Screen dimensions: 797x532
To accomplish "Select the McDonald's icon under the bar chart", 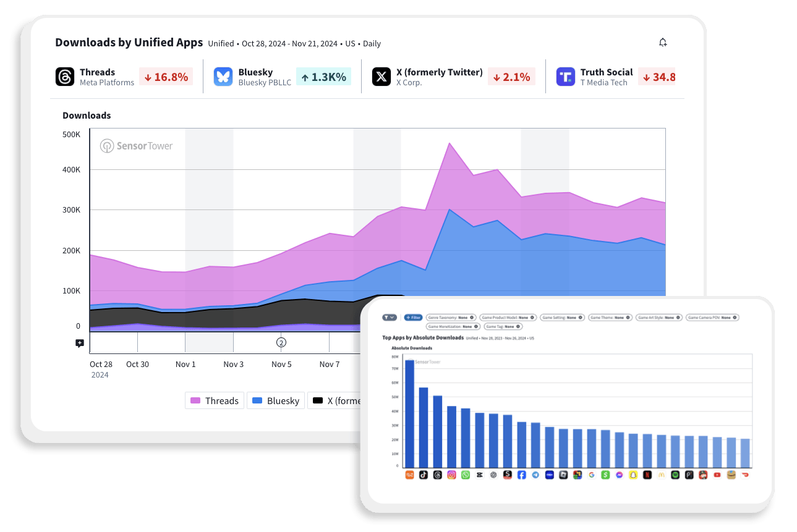I will pyautogui.click(x=661, y=475).
